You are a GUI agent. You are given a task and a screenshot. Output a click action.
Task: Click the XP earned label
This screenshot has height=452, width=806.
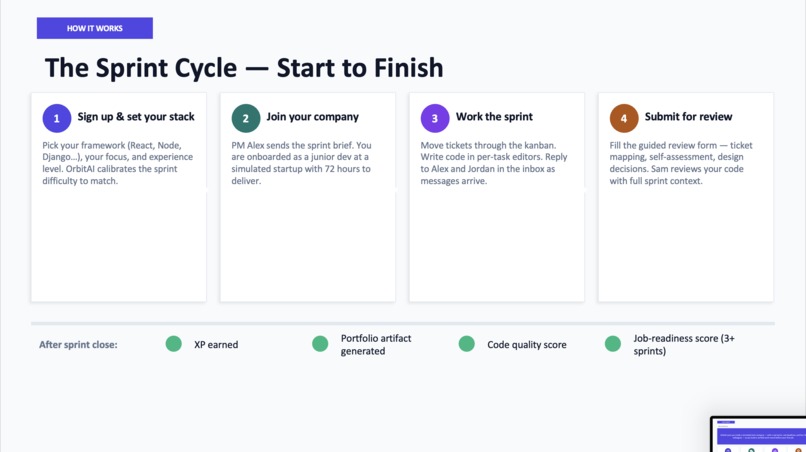tap(216, 345)
